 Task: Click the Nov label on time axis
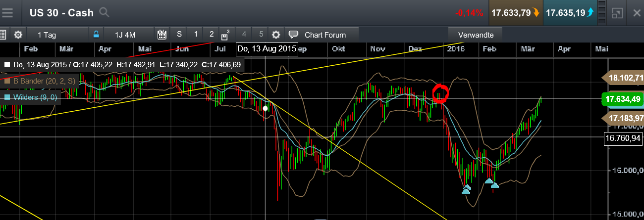378,49
